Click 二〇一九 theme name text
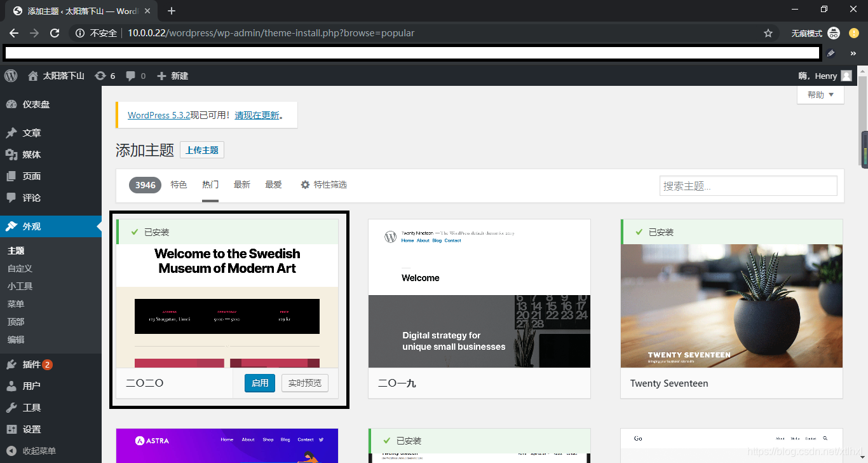 (x=397, y=384)
